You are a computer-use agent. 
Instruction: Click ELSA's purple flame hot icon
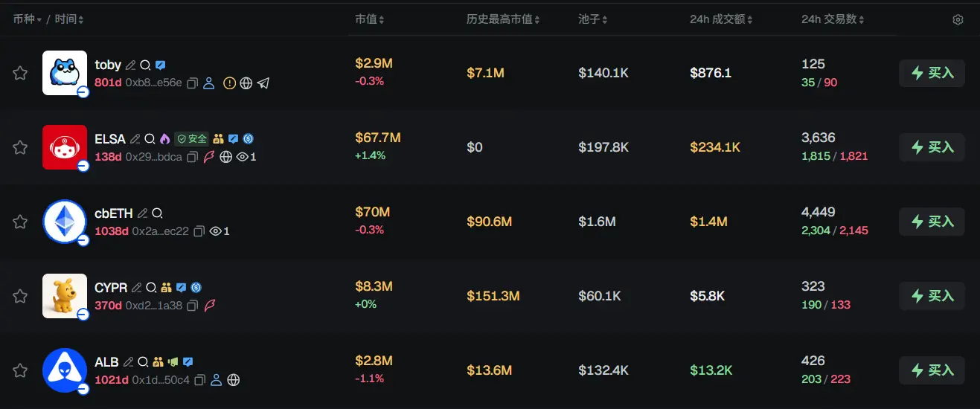pos(164,139)
